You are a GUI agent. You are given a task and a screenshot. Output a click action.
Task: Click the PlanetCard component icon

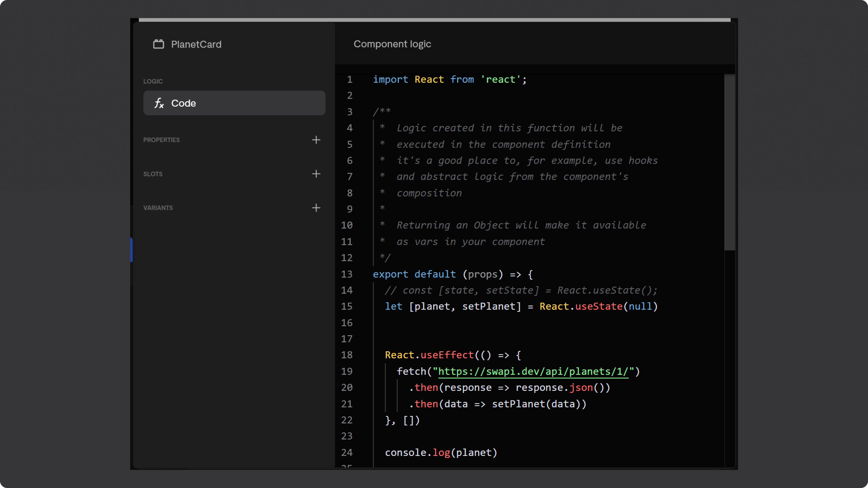click(158, 44)
